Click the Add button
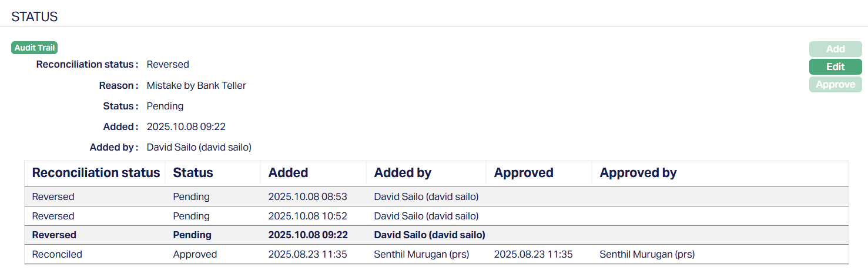 pos(835,49)
